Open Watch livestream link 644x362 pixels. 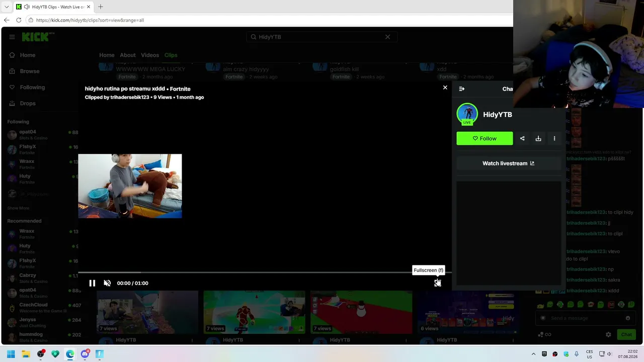click(x=508, y=163)
